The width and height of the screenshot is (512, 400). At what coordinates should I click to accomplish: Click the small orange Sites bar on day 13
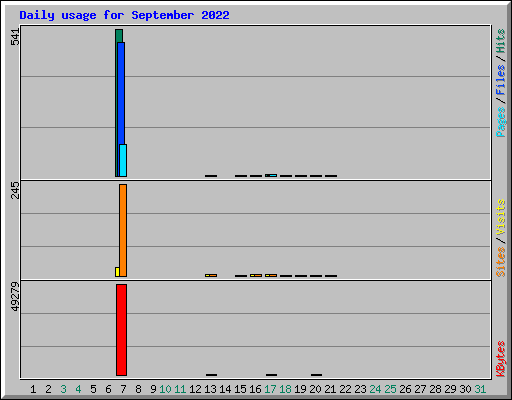coord(213,275)
